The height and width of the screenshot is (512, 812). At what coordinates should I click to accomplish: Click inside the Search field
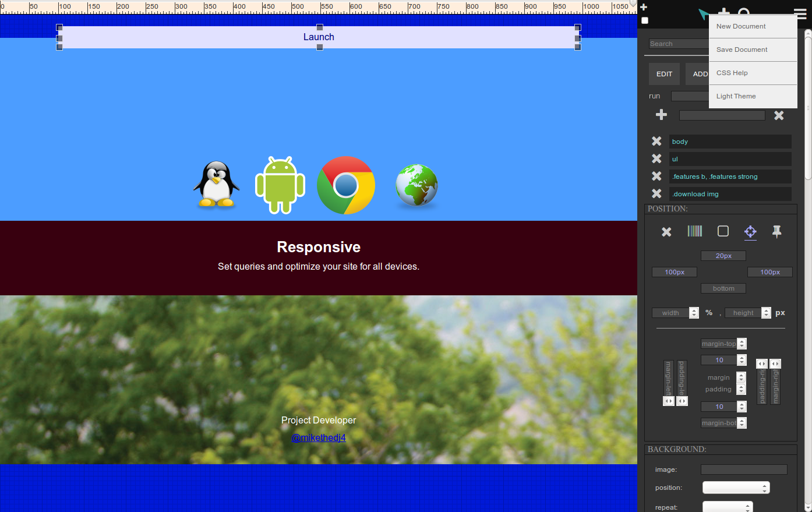tap(676, 44)
